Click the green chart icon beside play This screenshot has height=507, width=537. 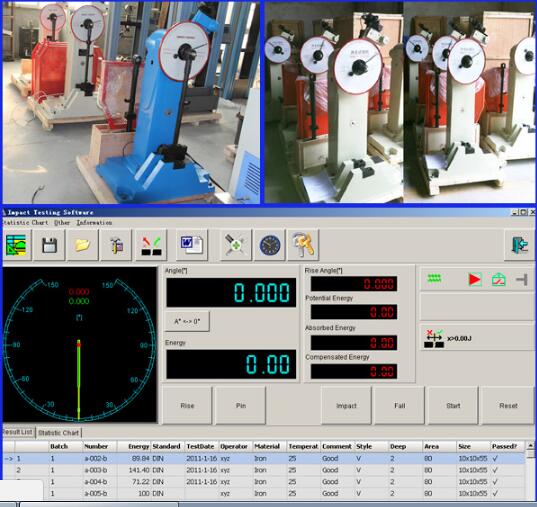tap(499, 280)
